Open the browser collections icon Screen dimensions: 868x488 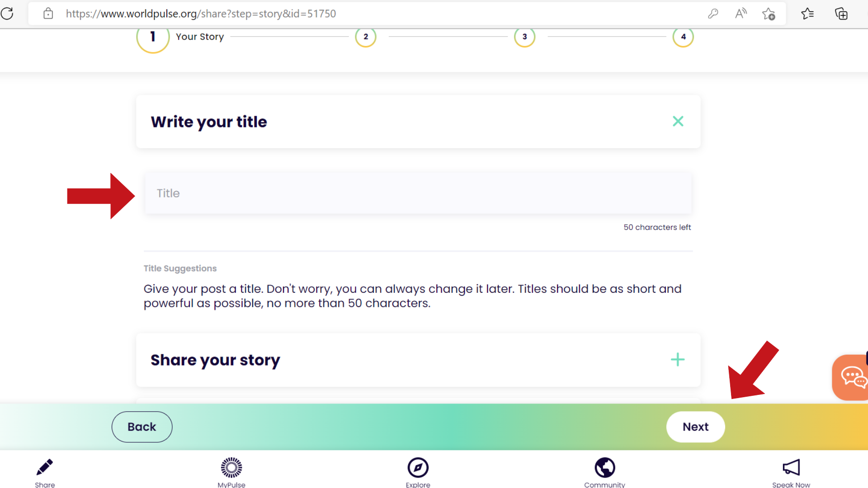pos(841,14)
